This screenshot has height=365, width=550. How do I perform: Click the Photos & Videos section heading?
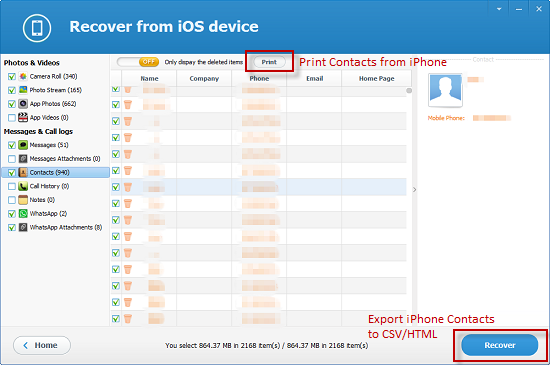[x=32, y=63]
